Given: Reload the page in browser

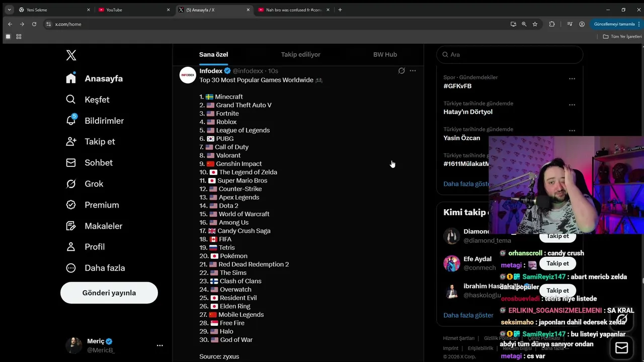Looking at the screenshot, I should 34,24.
